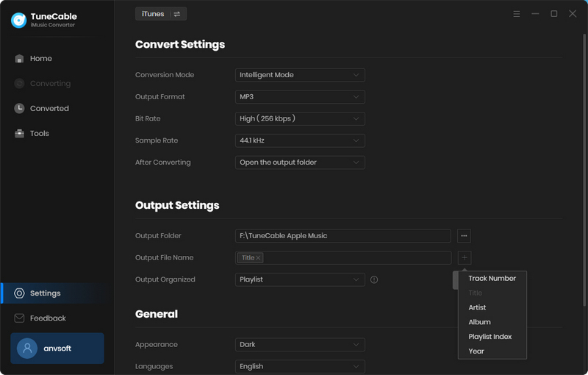Browse output folder with ellipsis button
This screenshot has height=375, width=588.
tap(464, 236)
